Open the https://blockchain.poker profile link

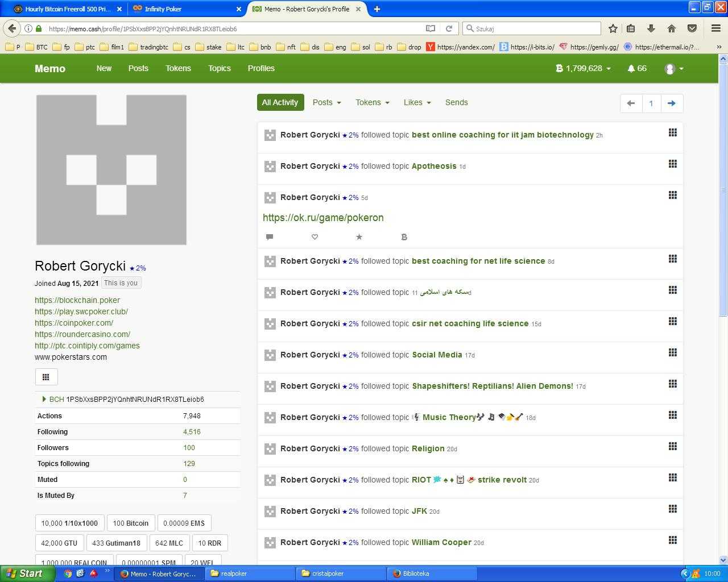(x=77, y=300)
